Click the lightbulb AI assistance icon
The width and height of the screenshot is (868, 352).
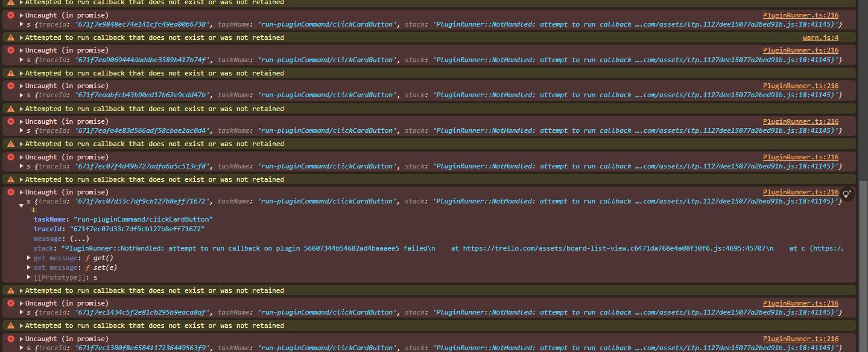click(x=847, y=194)
